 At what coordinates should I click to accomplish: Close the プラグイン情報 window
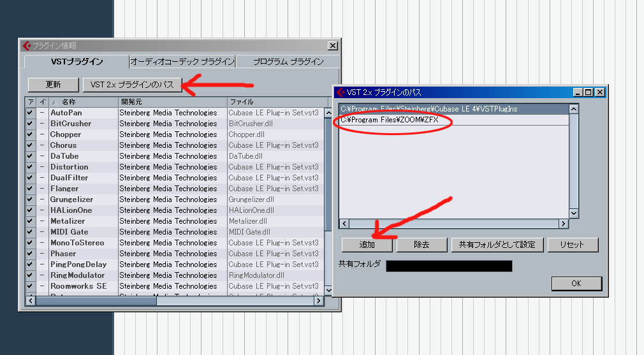point(333,45)
